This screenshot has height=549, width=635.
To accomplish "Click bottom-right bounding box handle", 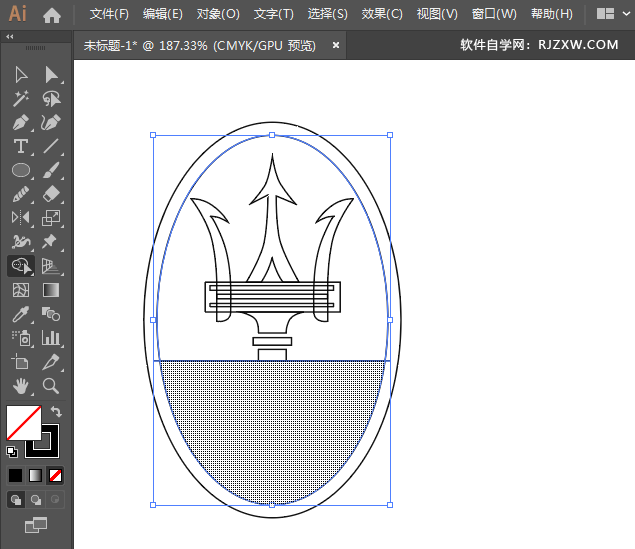I will [x=390, y=505].
